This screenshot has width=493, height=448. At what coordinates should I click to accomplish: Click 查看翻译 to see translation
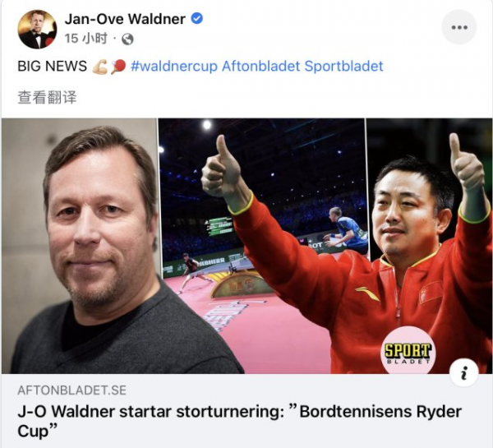(47, 97)
